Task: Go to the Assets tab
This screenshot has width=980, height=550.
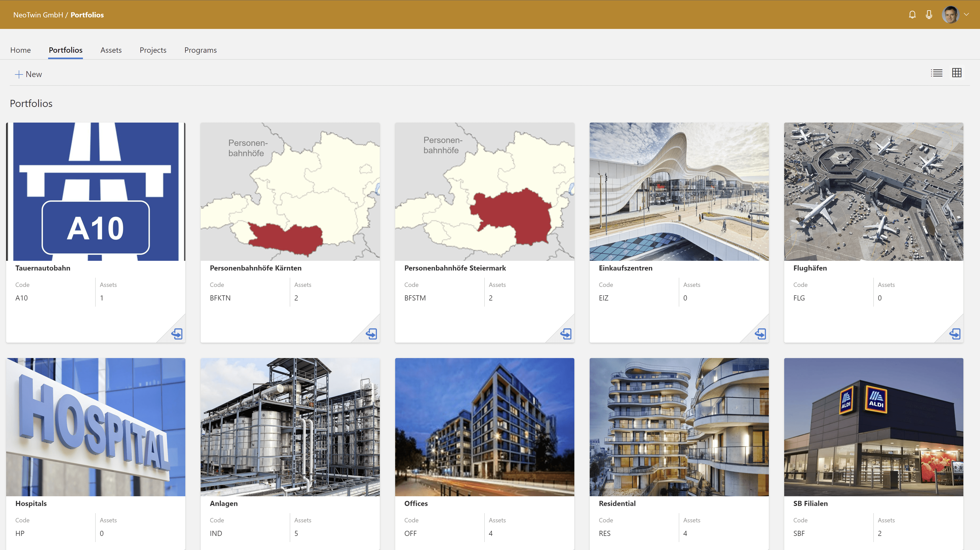Action: pyautogui.click(x=111, y=50)
